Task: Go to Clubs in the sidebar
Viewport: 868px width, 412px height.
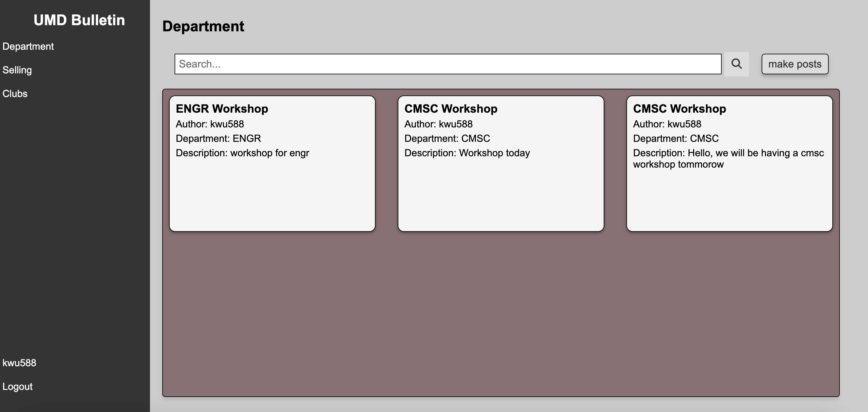Action: (x=15, y=94)
